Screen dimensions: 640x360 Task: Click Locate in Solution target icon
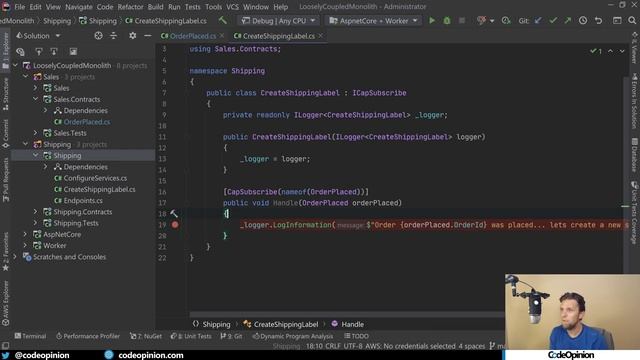(x=98, y=36)
